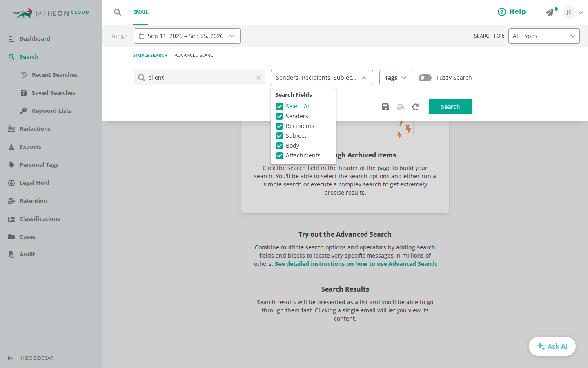Click the magnifier icon in top header
The height and width of the screenshot is (368, 588).
pyautogui.click(x=118, y=12)
